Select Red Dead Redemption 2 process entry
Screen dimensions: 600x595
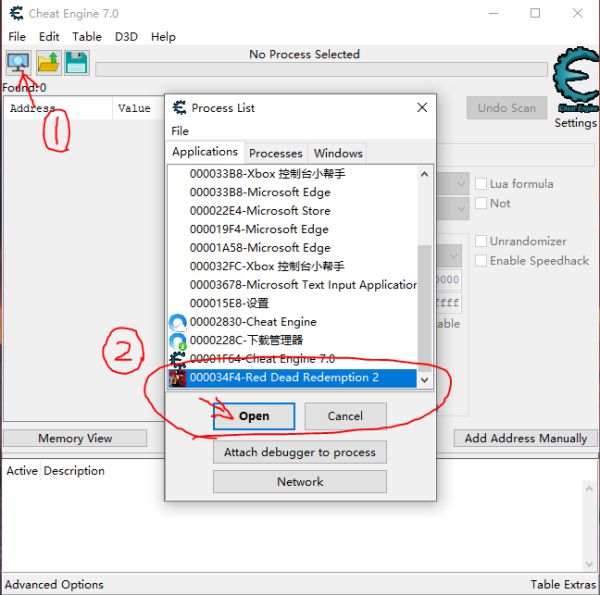click(284, 378)
